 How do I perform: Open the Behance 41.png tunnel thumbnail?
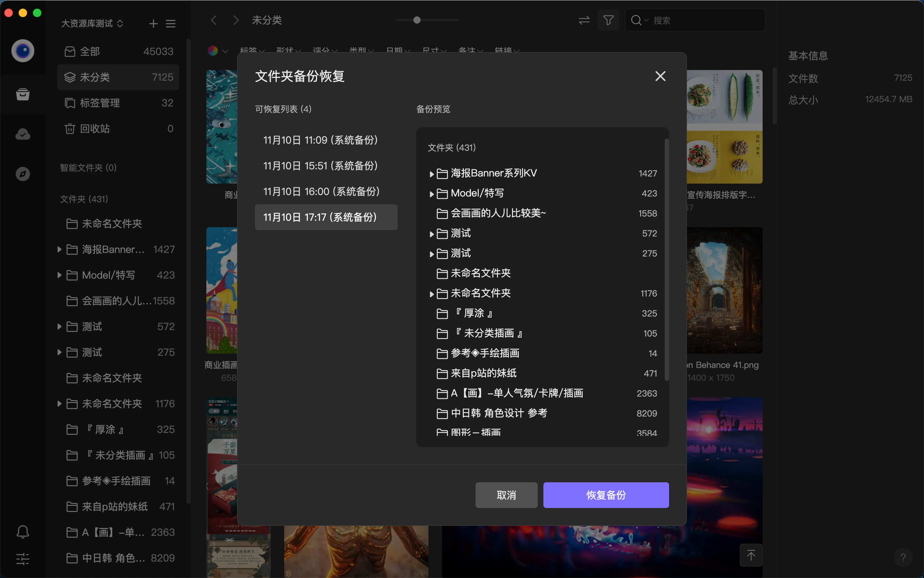coord(724,290)
